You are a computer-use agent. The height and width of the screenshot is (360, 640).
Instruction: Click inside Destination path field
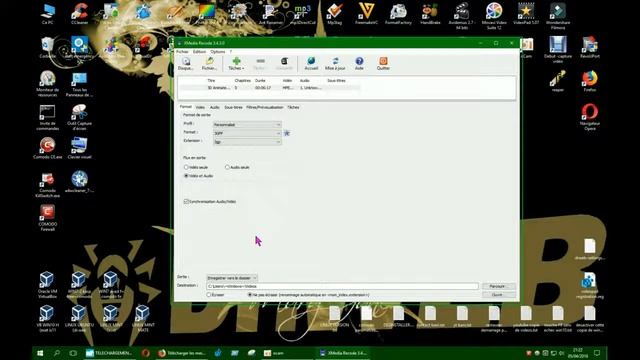342,286
